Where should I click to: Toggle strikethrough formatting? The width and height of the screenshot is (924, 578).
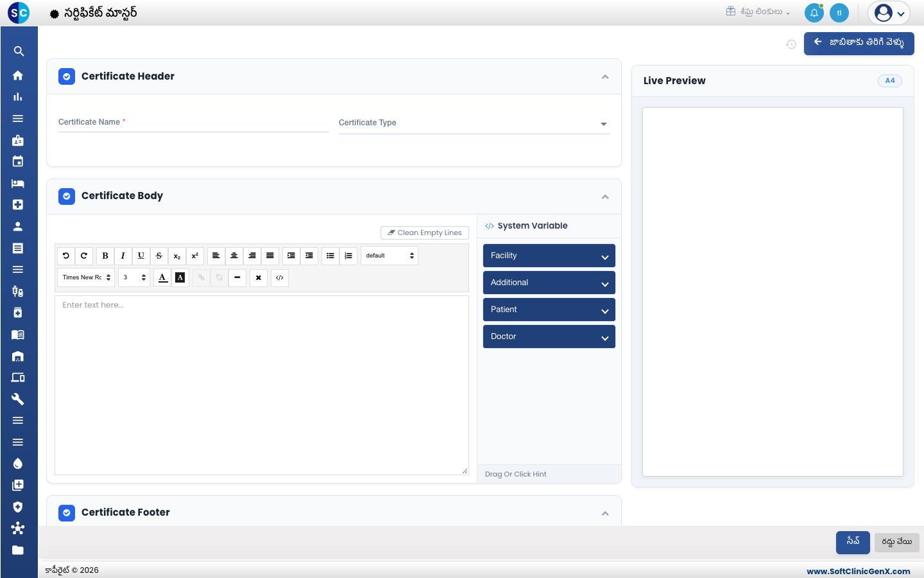point(159,256)
